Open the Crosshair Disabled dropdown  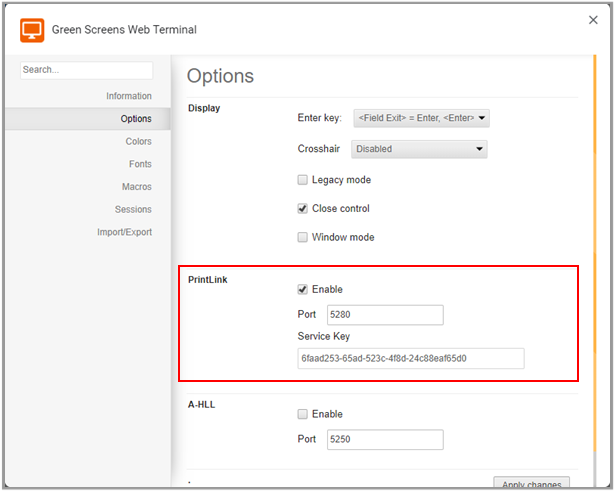419,149
